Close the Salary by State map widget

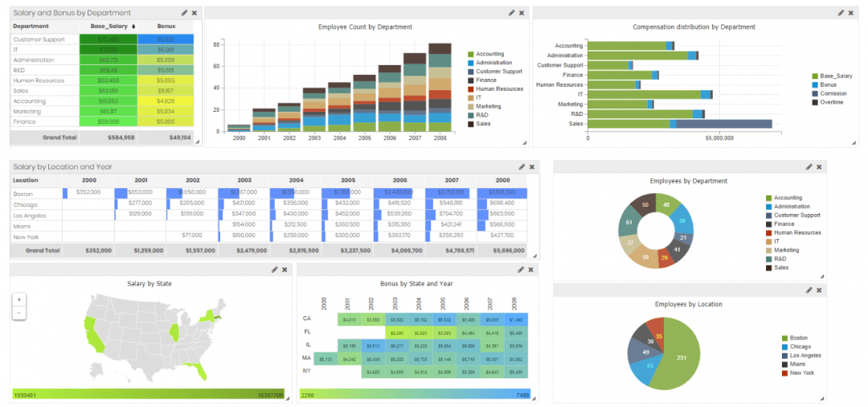285,269
